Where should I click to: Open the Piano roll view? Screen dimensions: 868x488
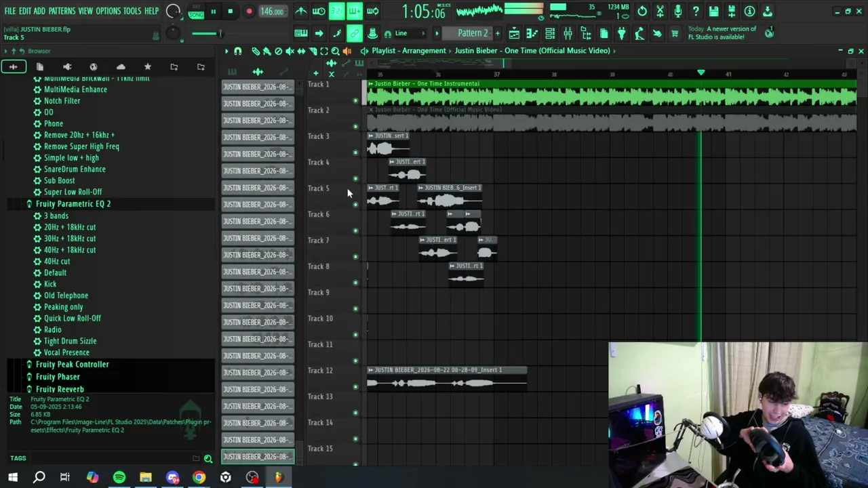[x=532, y=33]
